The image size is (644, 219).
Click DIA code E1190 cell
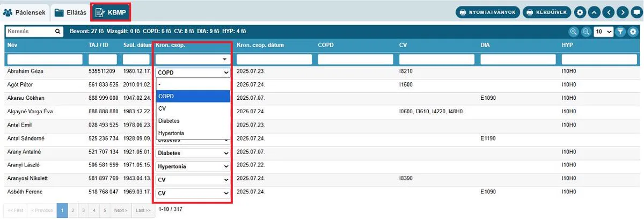coord(488,138)
